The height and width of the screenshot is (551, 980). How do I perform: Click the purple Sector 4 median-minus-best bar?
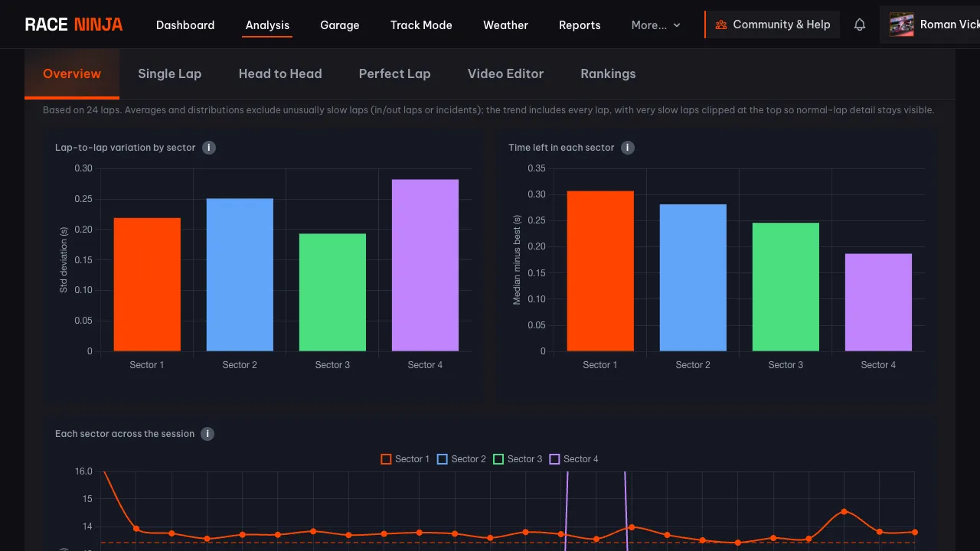pyautogui.click(x=878, y=302)
